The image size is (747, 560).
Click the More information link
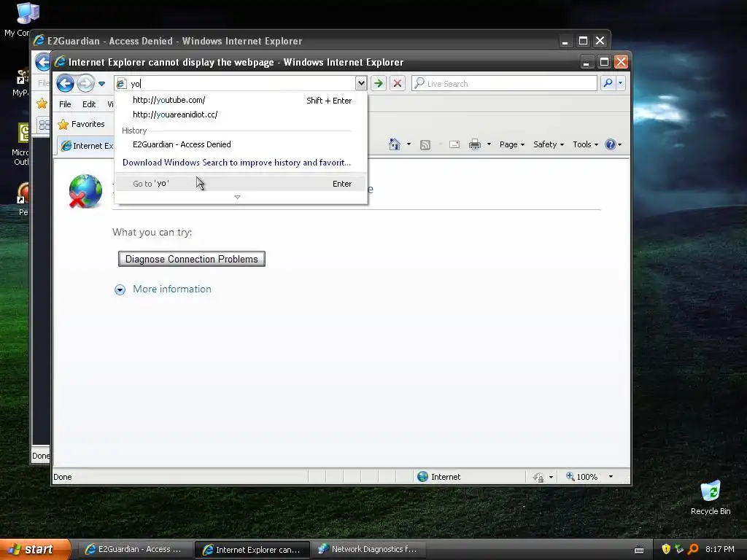click(172, 289)
